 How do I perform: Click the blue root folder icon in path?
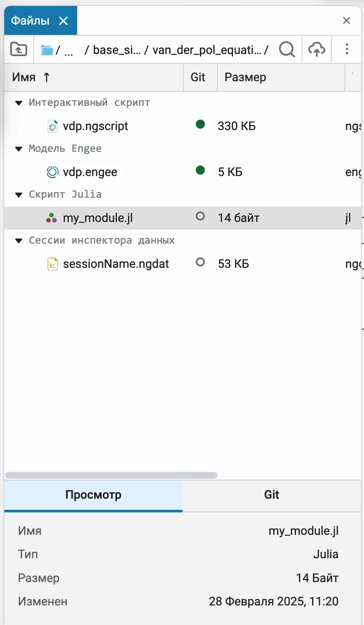point(47,50)
